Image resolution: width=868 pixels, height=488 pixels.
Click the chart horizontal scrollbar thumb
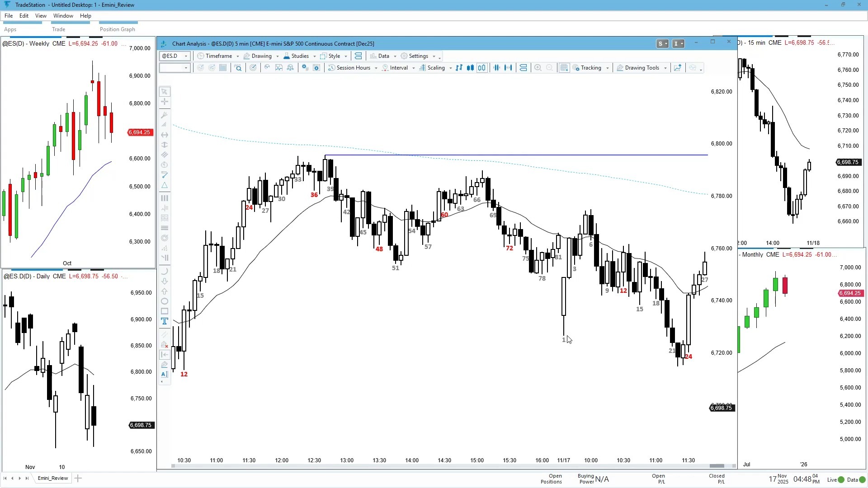coord(717,466)
